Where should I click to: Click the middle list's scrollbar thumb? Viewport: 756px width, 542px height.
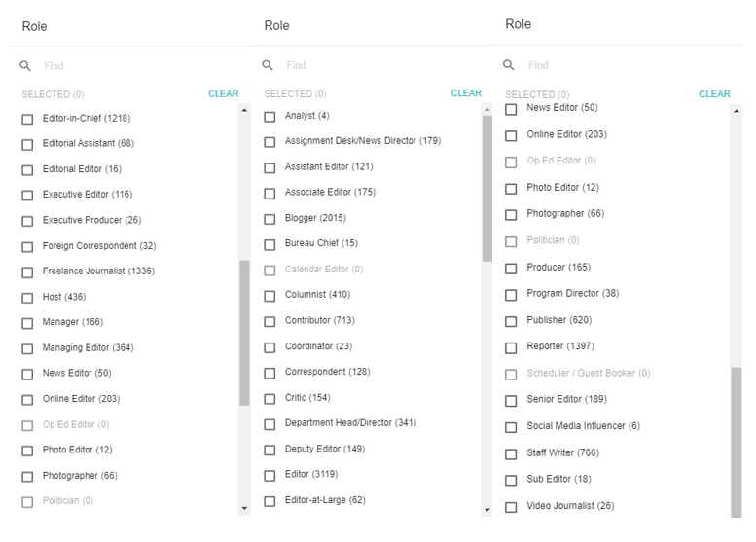coord(486,189)
